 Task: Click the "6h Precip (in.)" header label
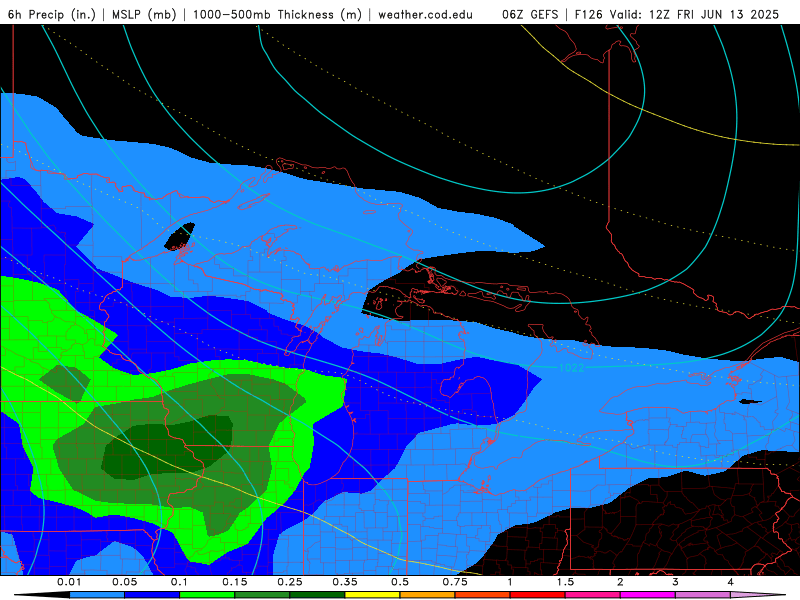[x=52, y=14]
